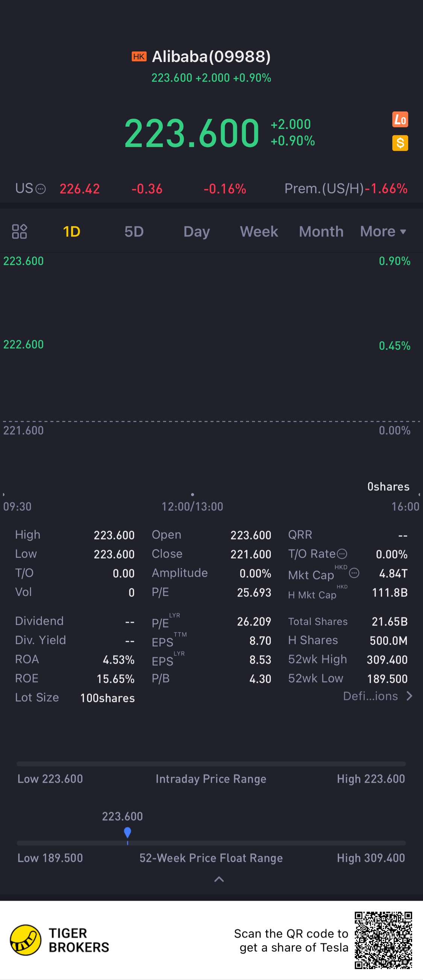Tap the info icon next to US
Image resolution: width=423 pixels, height=980 pixels.
point(41,189)
